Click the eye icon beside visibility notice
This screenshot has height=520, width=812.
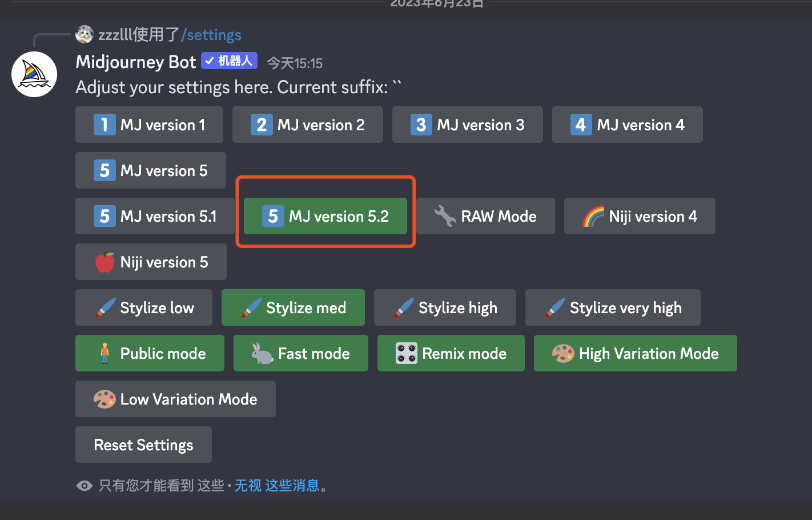pos(85,486)
